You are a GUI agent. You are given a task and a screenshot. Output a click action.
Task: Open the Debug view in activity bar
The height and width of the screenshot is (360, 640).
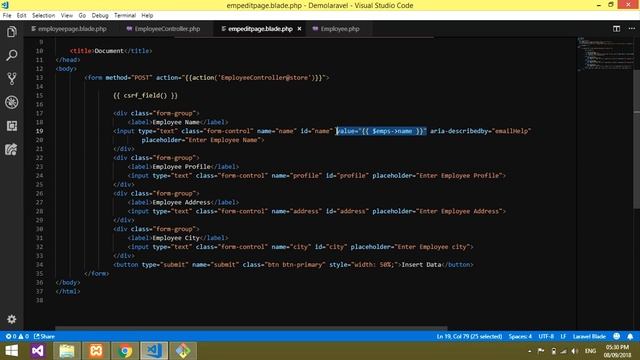click(11, 102)
